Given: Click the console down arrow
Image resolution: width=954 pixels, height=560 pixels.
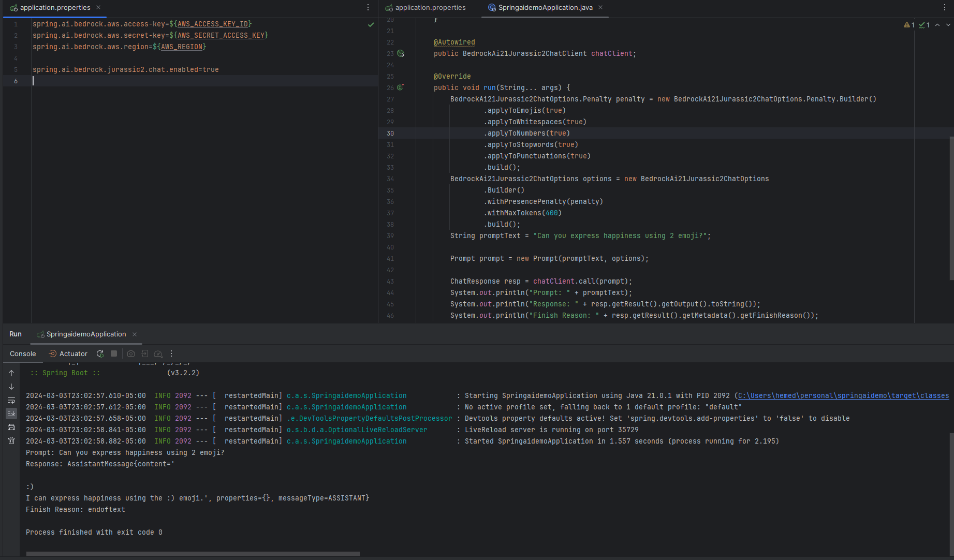Looking at the screenshot, I should (x=11, y=387).
